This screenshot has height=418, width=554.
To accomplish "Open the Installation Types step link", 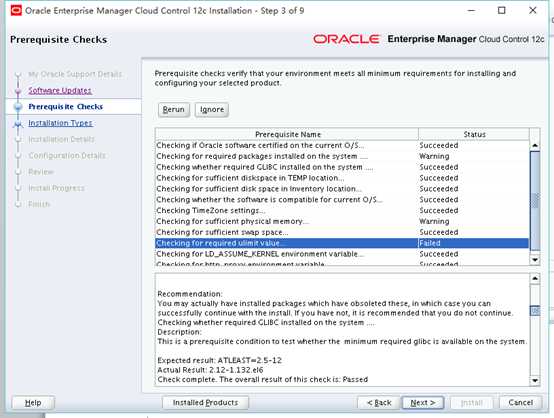I will tap(60, 123).
